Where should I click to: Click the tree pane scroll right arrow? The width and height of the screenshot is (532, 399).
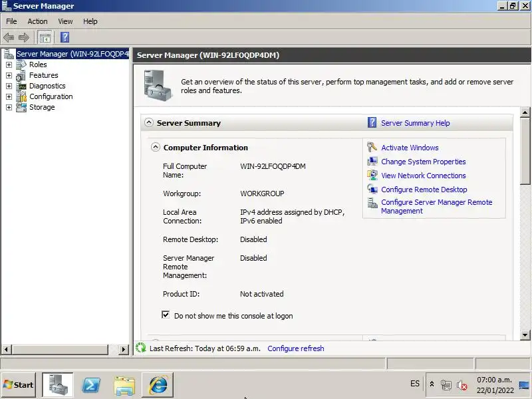tap(124, 349)
